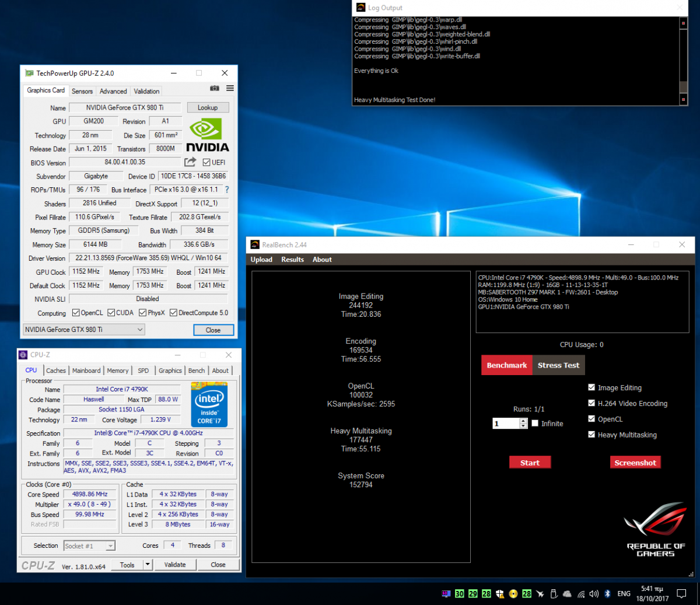The image size is (700, 605).
Task: Open the RealBench Results menu
Action: tap(292, 260)
